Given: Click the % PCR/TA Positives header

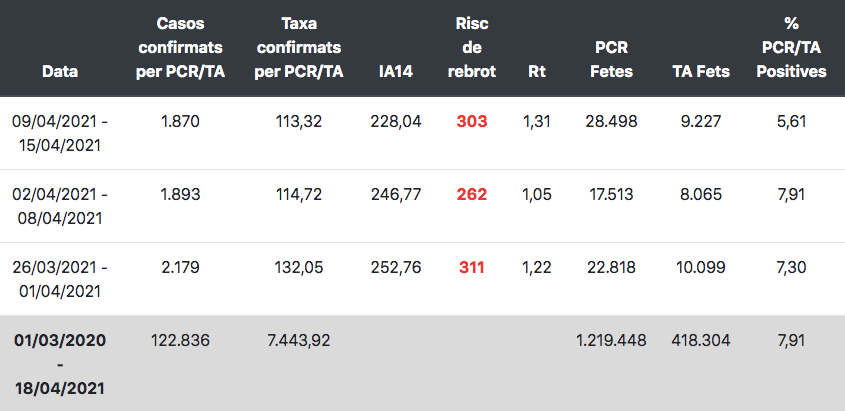Looking at the screenshot, I should 791,47.
